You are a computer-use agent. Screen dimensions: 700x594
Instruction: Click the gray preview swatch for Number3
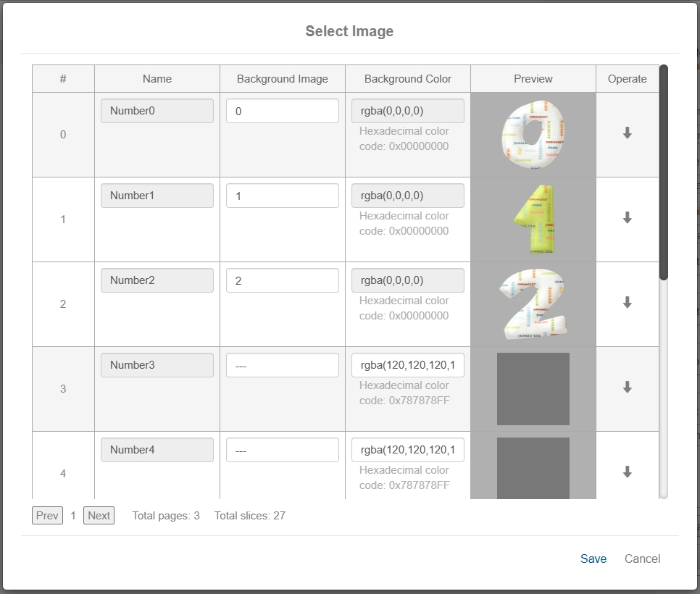[533, 389]
